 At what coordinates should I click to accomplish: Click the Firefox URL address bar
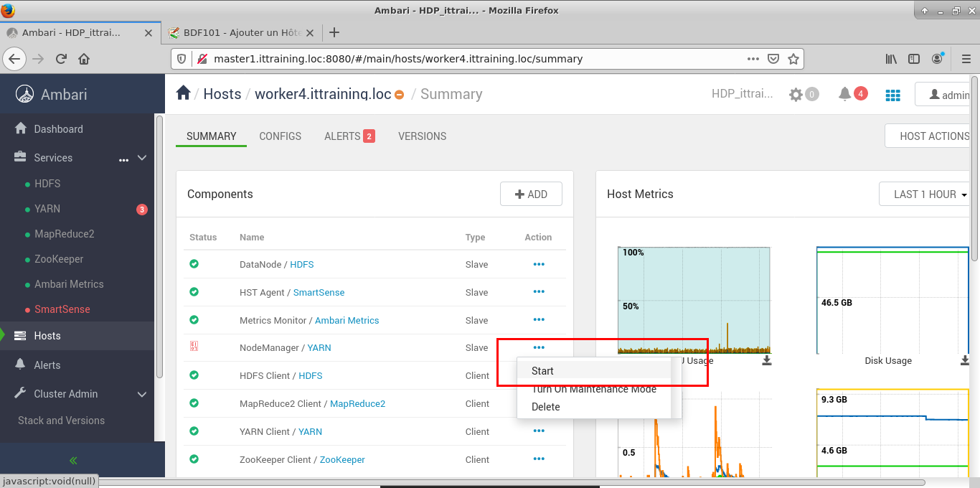473,59
